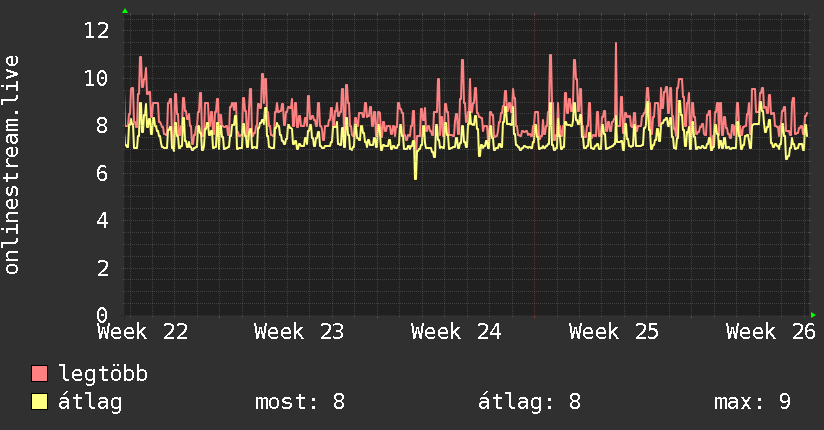Click the 'Week 25' x-axis label

click(614, 332)
